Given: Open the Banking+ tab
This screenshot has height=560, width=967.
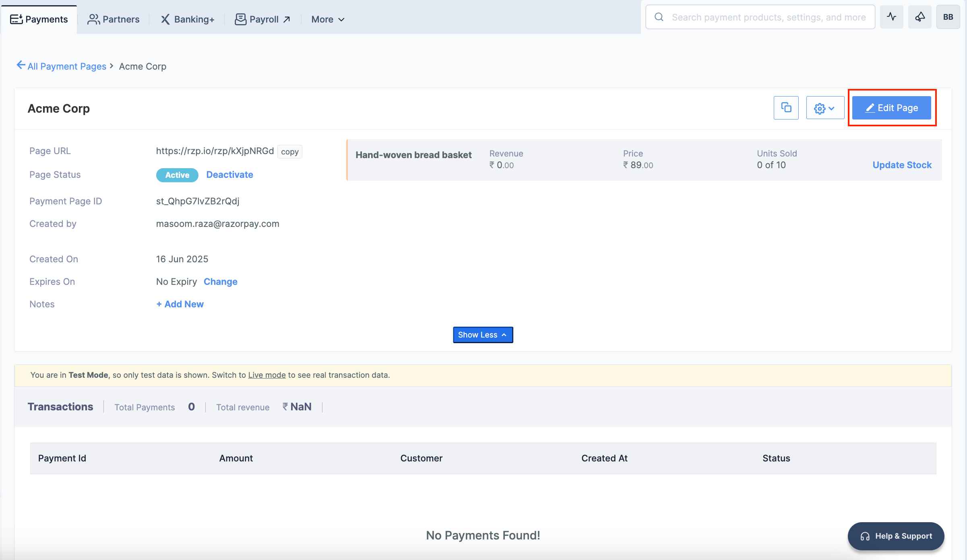Looking at the screenshot, I should [x=188, y=19].
